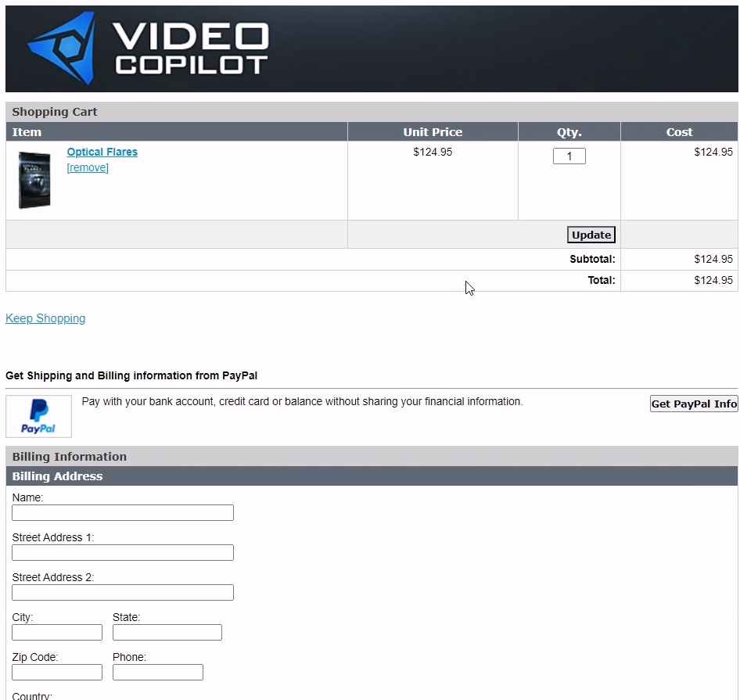Click the PayPal logo image
Viewport: 740px width, 700px height.
point(38,416)
